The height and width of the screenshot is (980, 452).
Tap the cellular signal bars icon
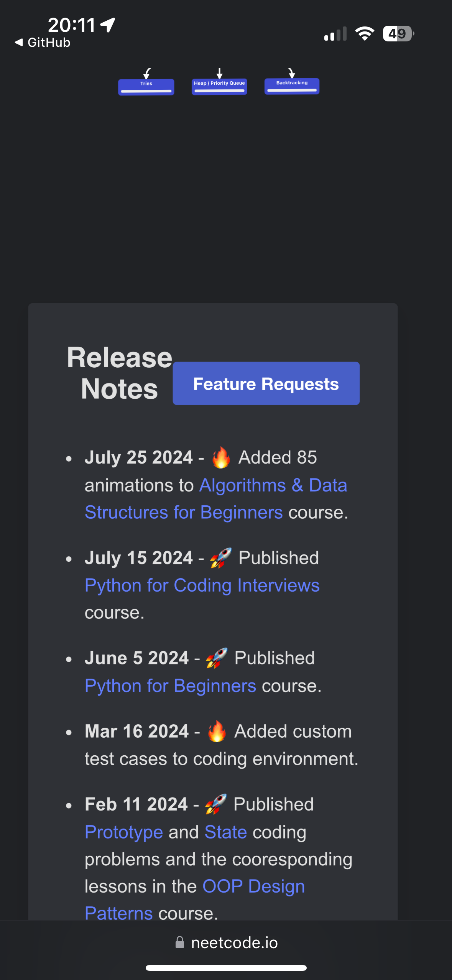(335, 34)
